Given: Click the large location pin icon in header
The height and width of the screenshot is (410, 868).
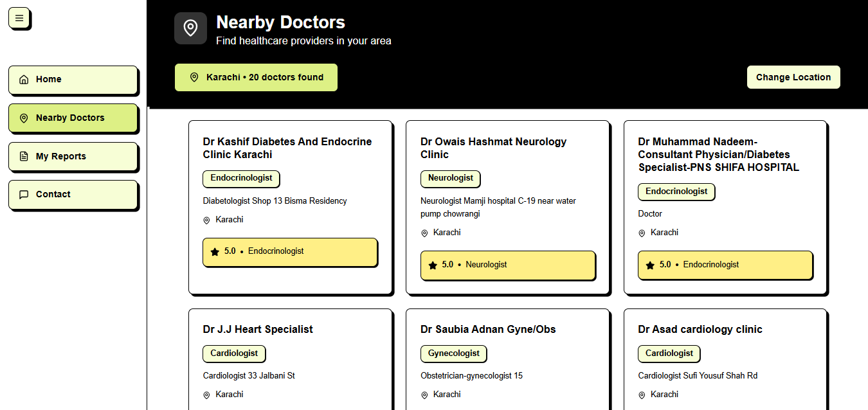Looking at the screenshot, I should (190, 28).
